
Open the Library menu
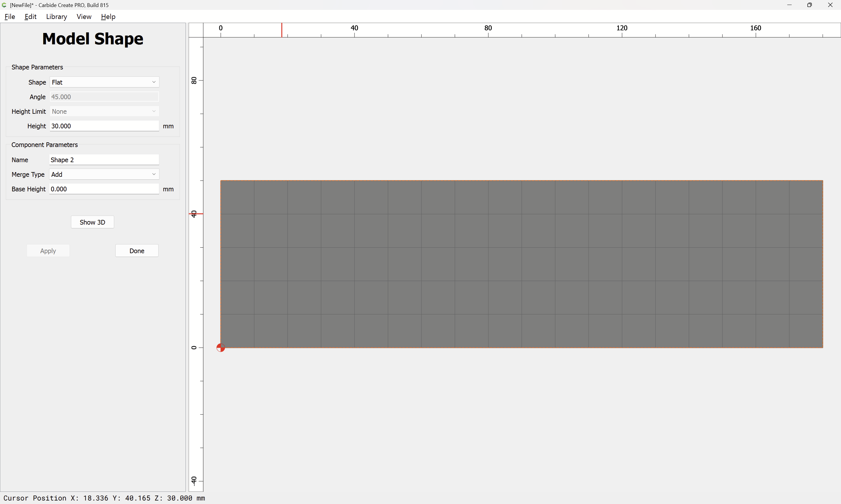coord(56,17)
